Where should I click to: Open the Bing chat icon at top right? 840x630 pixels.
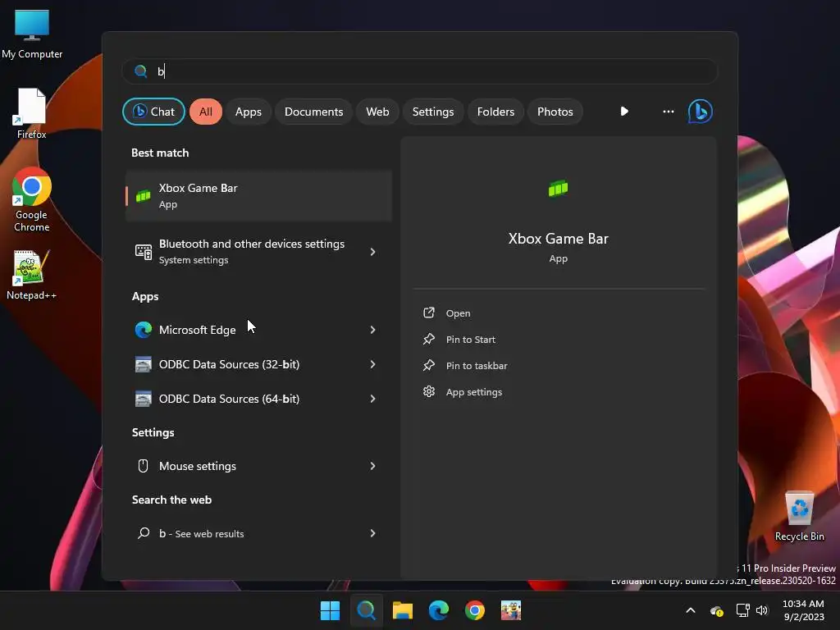[x=700, y=112]
